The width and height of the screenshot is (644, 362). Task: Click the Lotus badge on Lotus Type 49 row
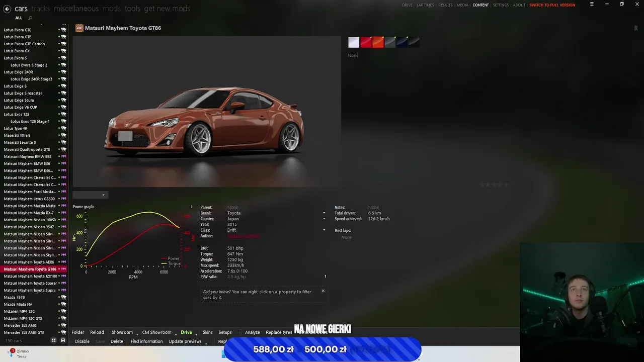[x=63, y=128]
